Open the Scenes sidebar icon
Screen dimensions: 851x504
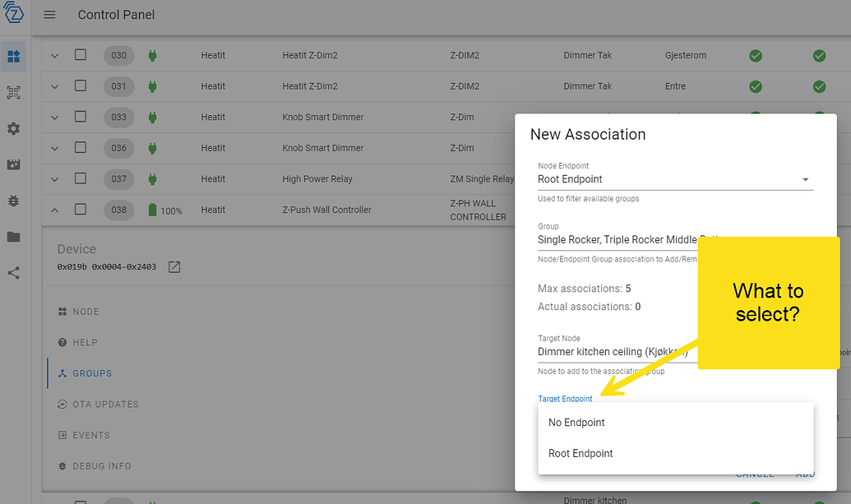coord(13,164)
